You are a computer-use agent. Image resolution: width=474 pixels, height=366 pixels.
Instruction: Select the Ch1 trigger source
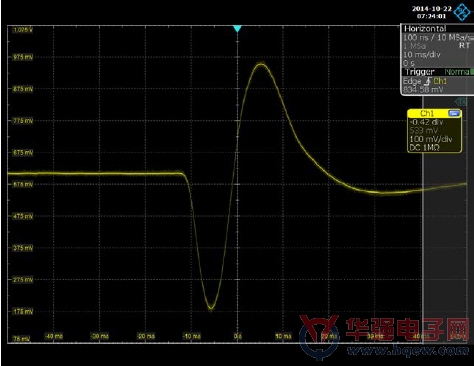(x=440, y=81)
